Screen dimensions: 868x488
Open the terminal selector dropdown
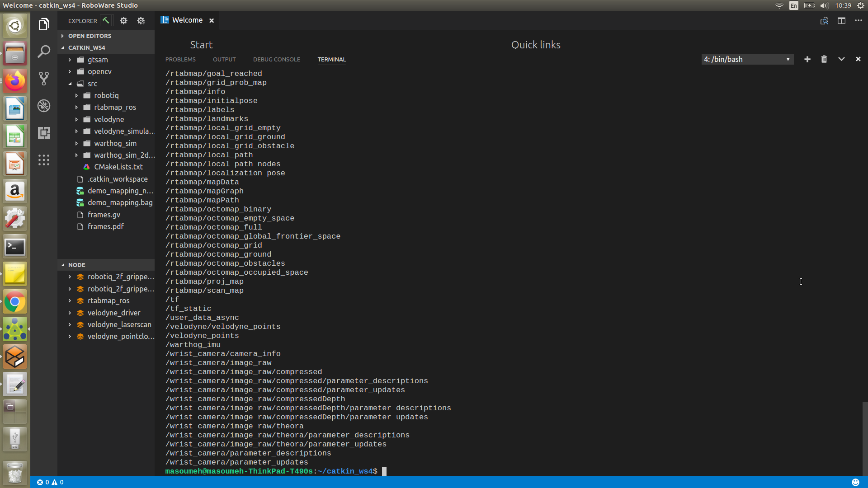[x=747, y=59]
